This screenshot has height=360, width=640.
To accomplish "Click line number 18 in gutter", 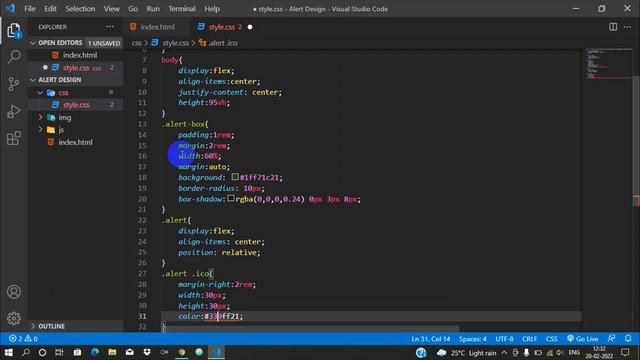I will (x=142, y=178).
